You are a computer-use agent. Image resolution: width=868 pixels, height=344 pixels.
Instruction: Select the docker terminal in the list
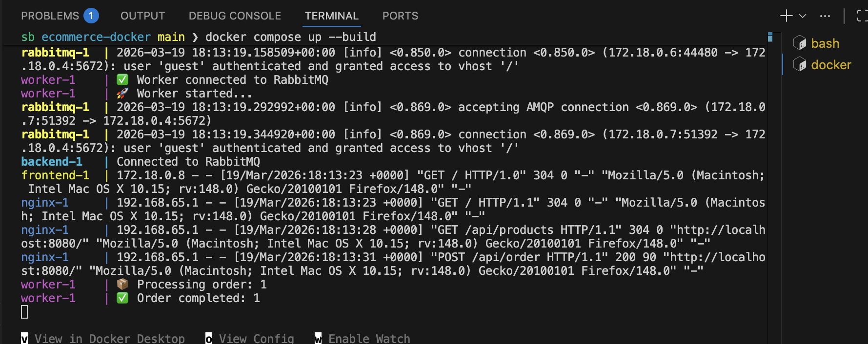tap(831, 65)
